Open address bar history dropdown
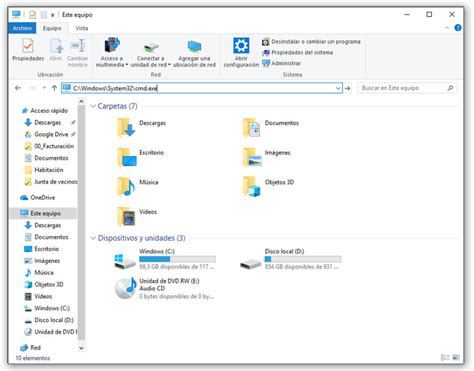This screenshot has width=474, height=371. point(338,88)
